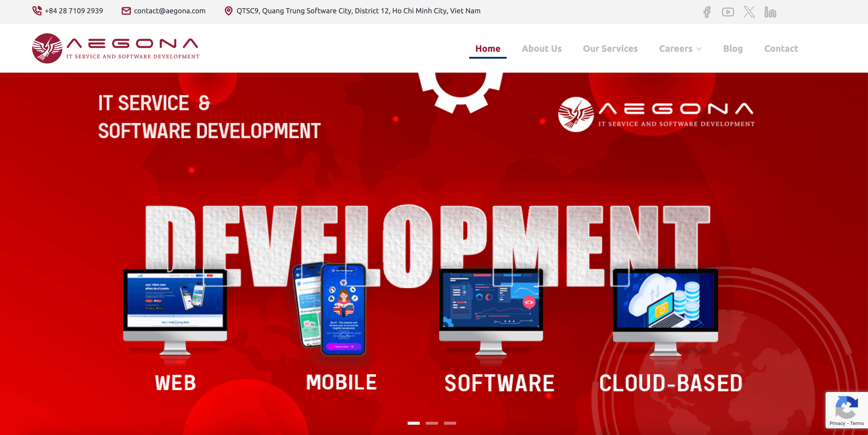The height and width of the screenshot is (435, 868).
Task: Click the Our Services menu item
Action: [x=610, y=48]
